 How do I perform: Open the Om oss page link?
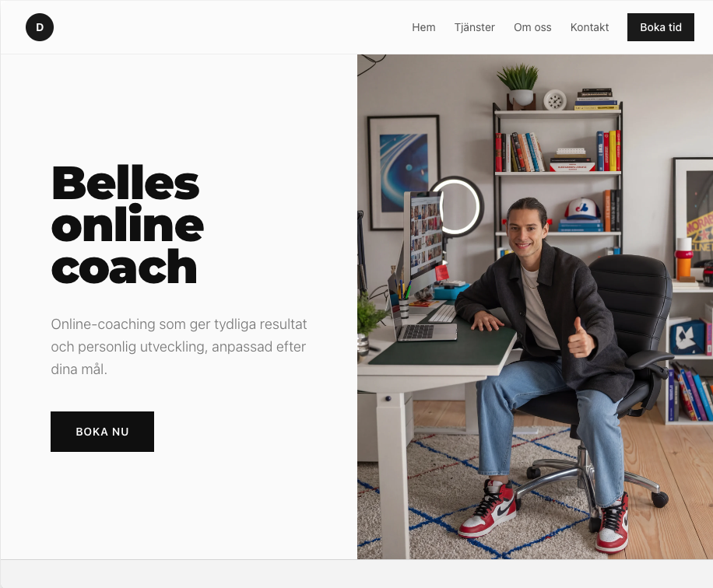click(x=532, y=27)
